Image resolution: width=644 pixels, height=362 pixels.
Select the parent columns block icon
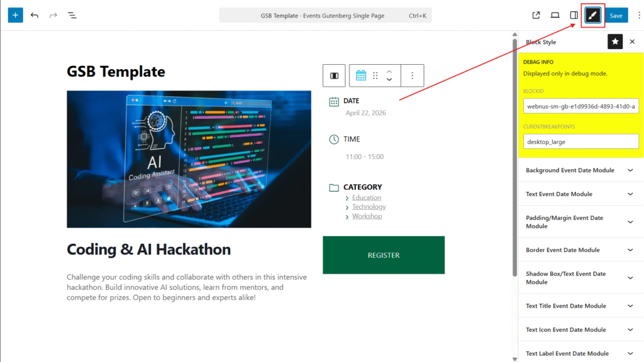(334, 75)
